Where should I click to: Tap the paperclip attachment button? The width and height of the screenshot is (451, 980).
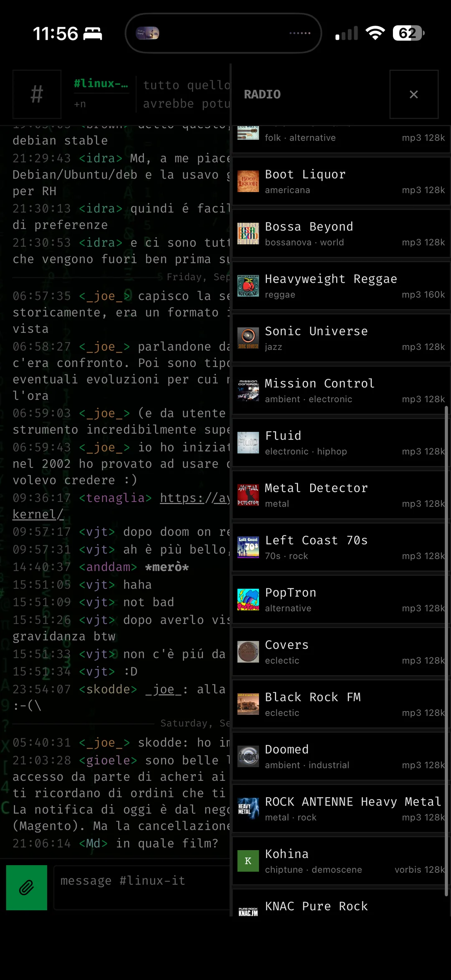27,887
